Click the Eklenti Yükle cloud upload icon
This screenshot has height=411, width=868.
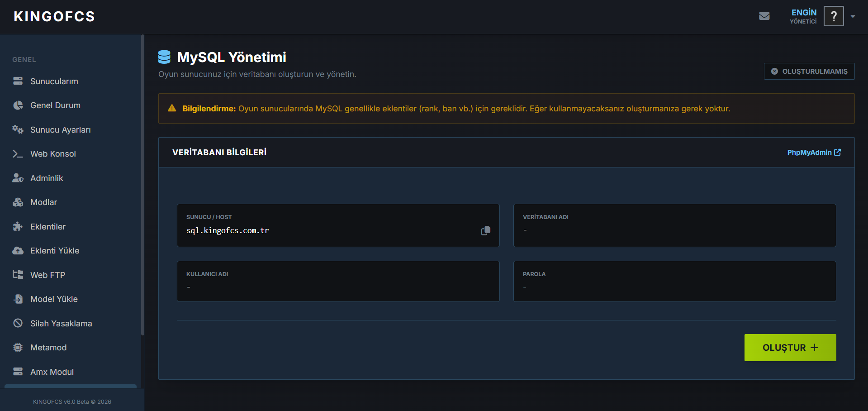(18, 251)
